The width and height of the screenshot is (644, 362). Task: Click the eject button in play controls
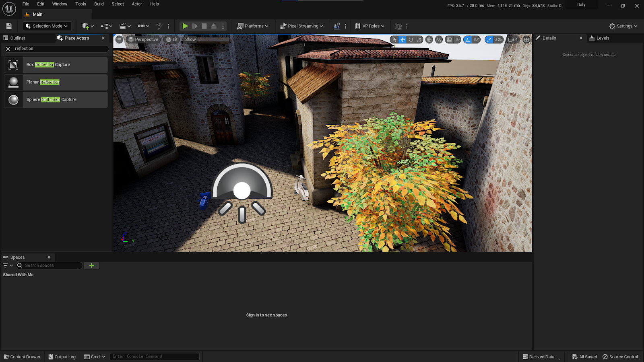(x=214, y=26)
